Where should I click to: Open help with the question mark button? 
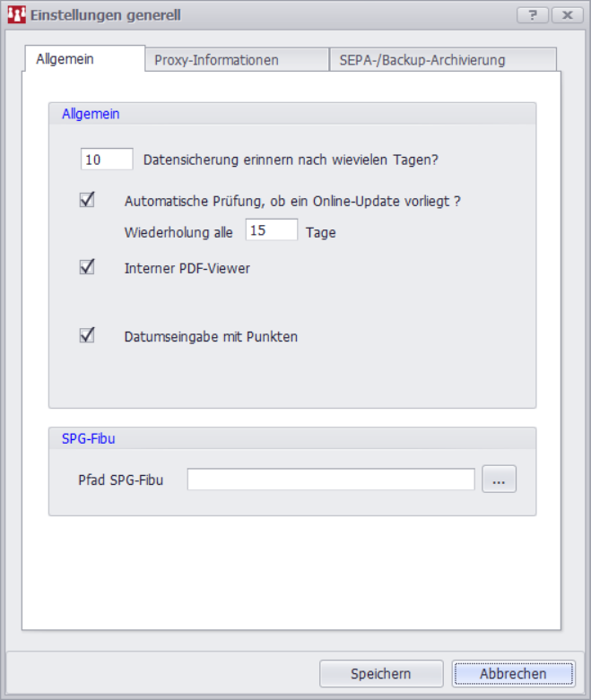coord(533,15)
